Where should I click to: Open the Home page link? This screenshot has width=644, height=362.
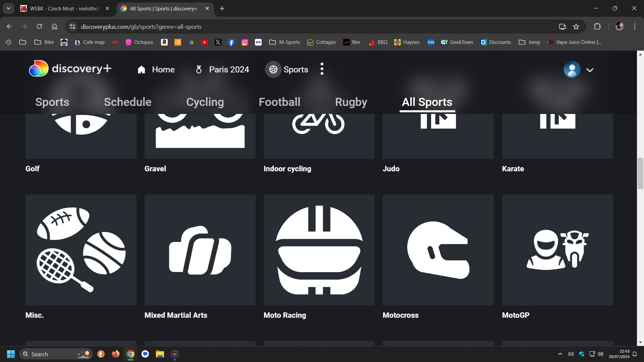click(x=156, y=69)
